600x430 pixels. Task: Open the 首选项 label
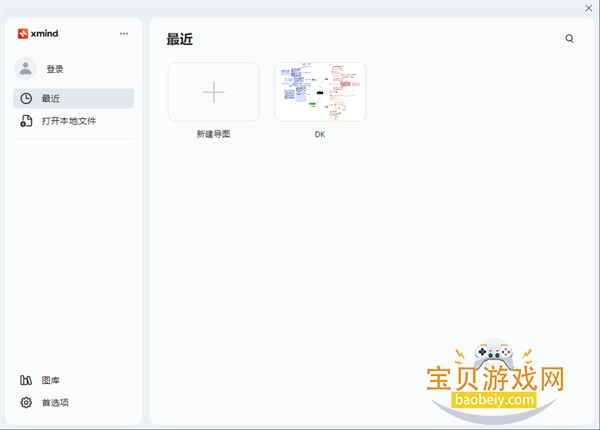click(x=55, y=403)
